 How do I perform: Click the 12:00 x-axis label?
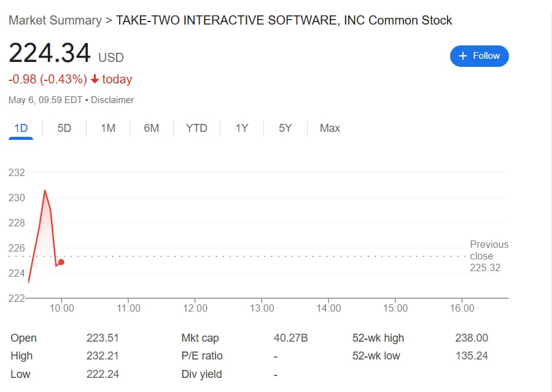click(195, 309)
